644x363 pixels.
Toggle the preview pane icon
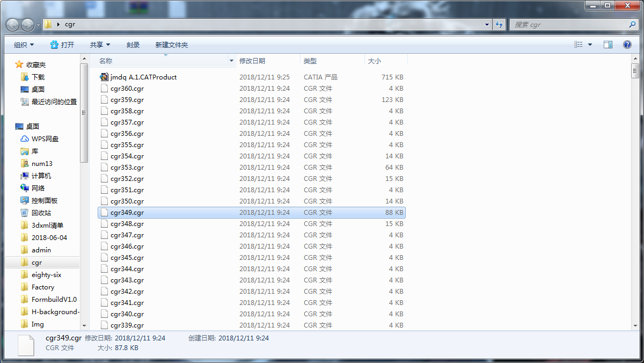pos(608,45)
